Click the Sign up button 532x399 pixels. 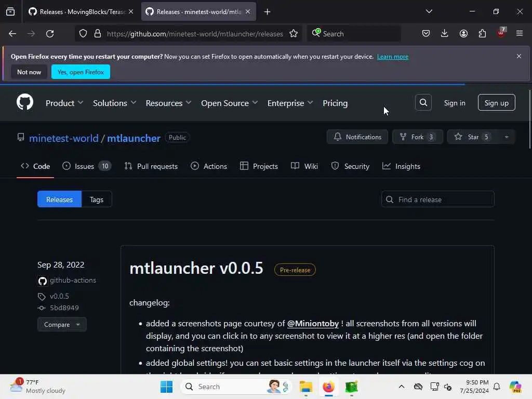pos(496,103)
